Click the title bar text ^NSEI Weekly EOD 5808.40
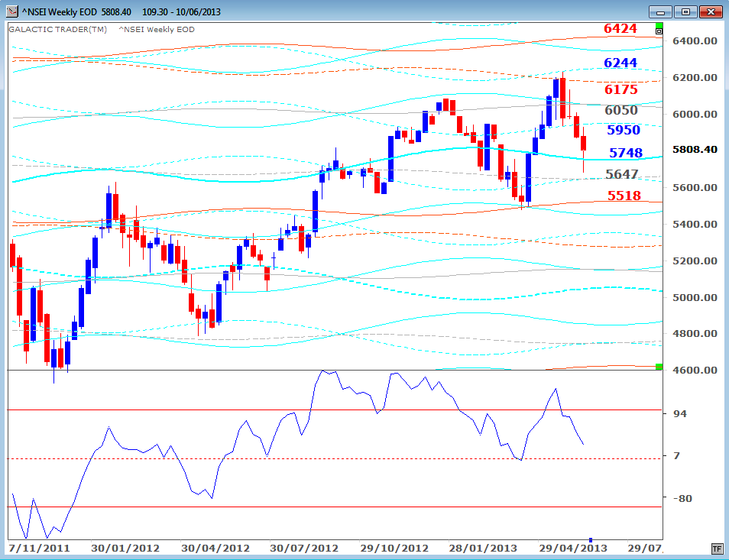Screen dimensions: 729x560 pyautogui.click(x=76, y=11)
